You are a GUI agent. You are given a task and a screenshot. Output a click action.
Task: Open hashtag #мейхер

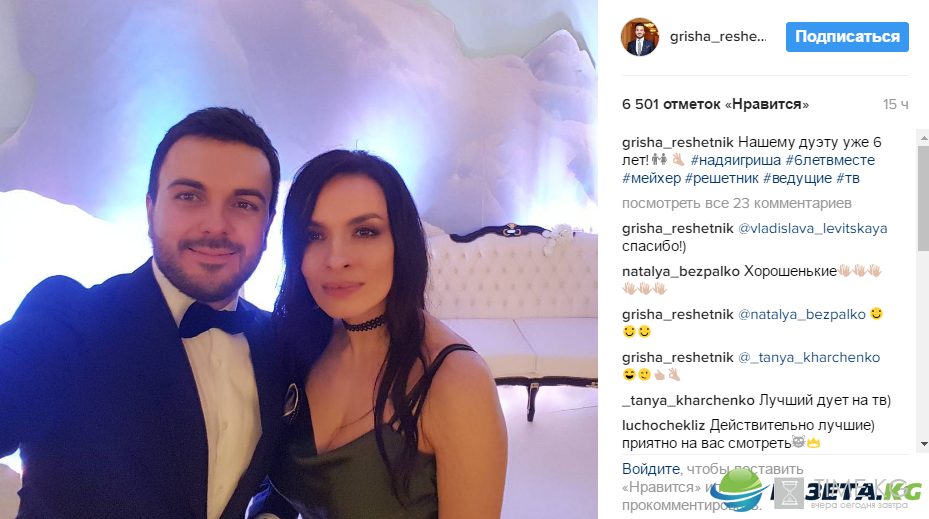651,178
